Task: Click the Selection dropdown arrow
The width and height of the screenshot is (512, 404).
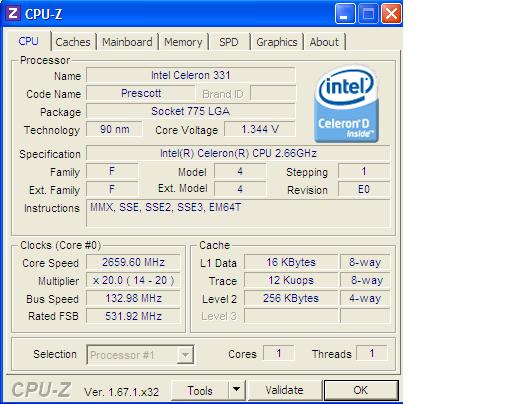Action: click(185, 355)
